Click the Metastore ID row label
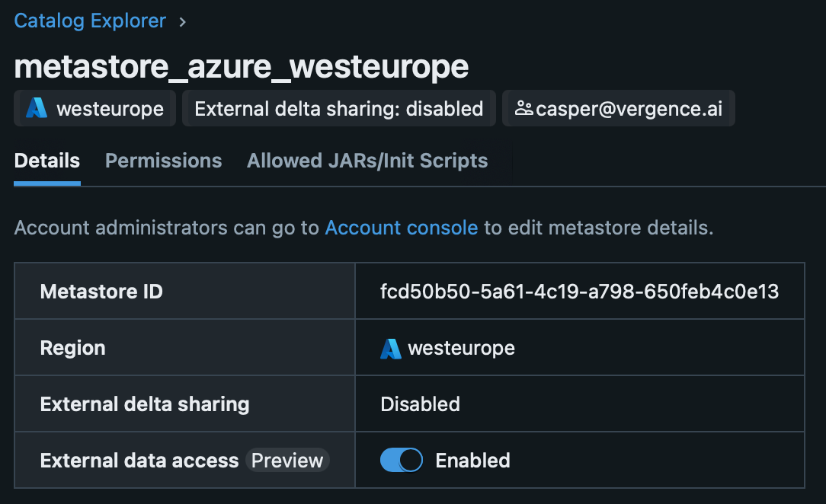Screen dimensions: 826x504 101,292
